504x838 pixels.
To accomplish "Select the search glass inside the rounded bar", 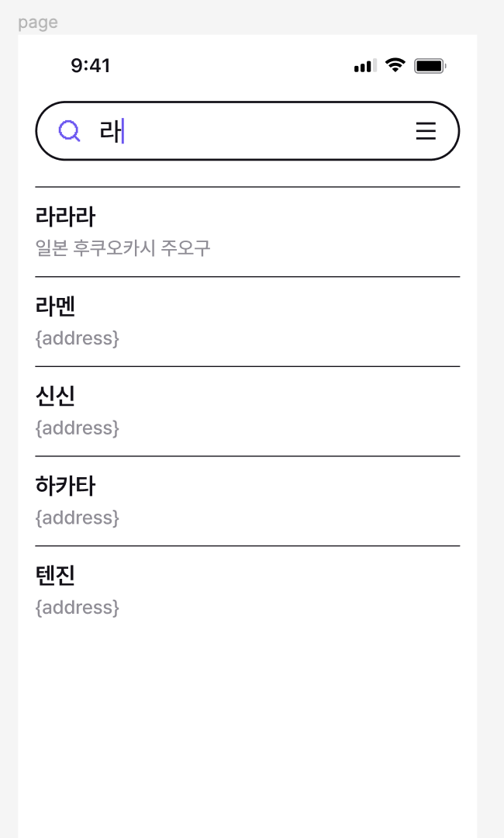I will pos(70,130).
